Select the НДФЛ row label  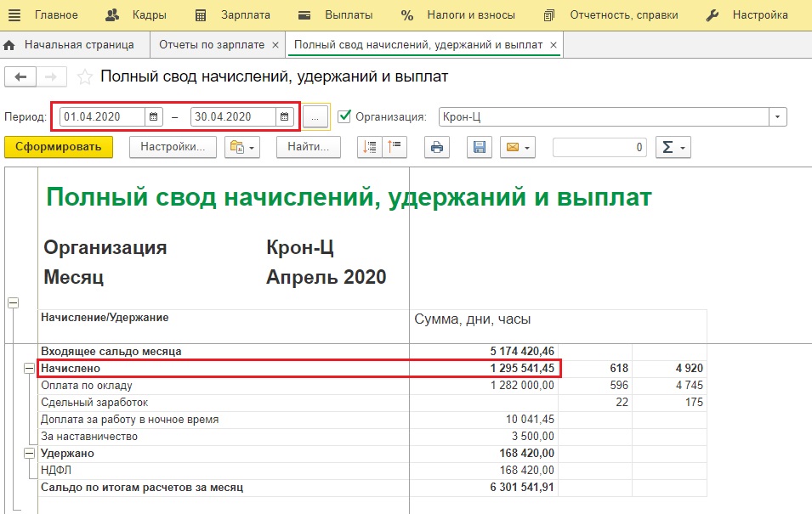[56, 471]
